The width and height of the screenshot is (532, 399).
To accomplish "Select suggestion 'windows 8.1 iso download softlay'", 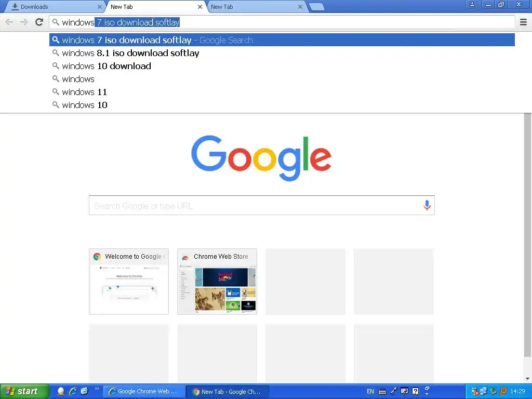I will (282, 53).
